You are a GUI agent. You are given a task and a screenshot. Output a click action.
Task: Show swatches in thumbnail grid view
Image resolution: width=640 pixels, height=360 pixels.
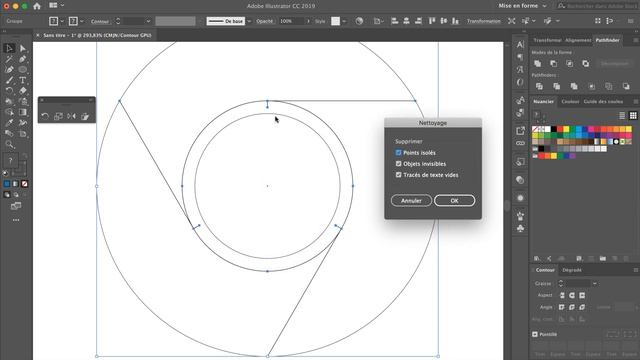pos(633,116)
